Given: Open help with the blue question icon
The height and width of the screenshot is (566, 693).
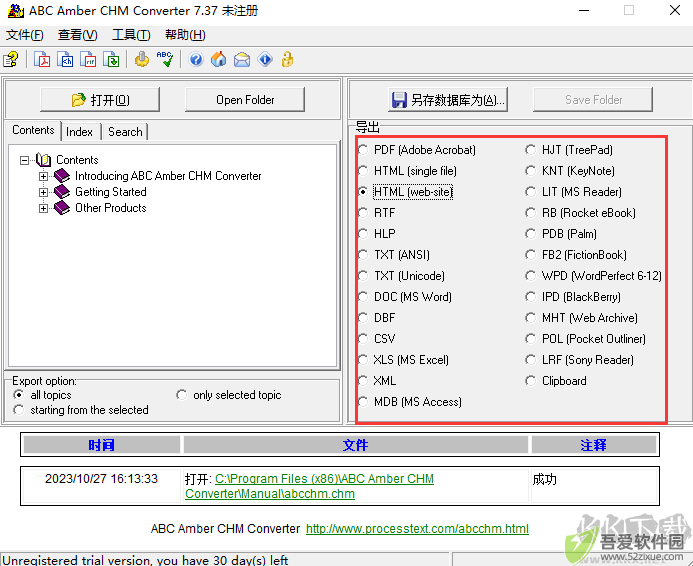Looking at the screenshot, I should tap(196, 59).
